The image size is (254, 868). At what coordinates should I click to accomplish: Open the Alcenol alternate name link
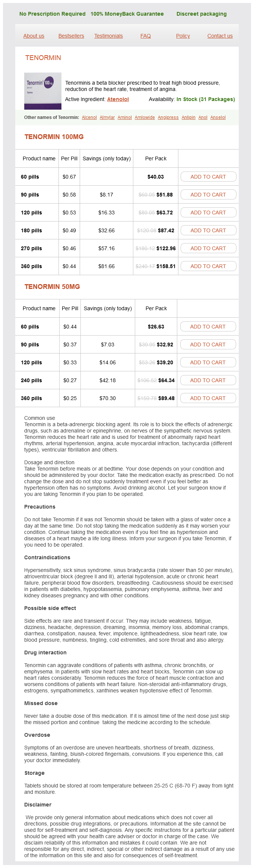click(x=89, y=117)
